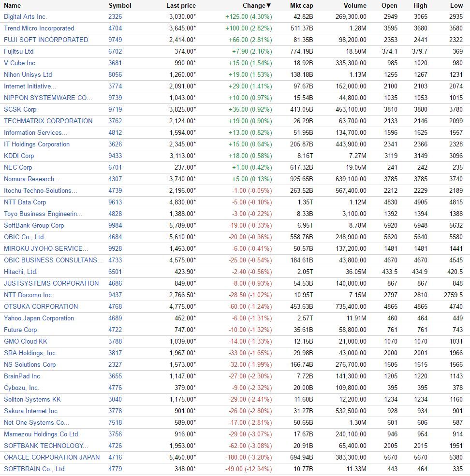470x476 pixels.
Task: Click ticker symbol 9433
Action: tap(115, 156)
